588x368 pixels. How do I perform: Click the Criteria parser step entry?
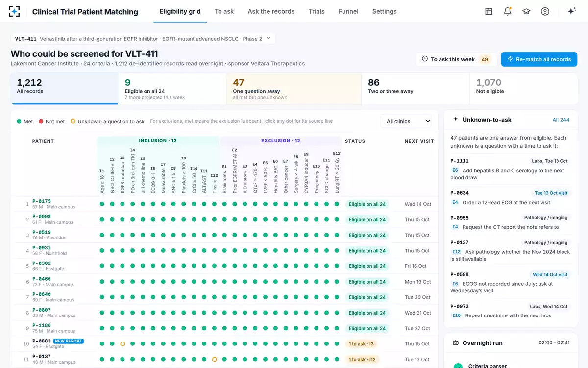pos(510,366)
